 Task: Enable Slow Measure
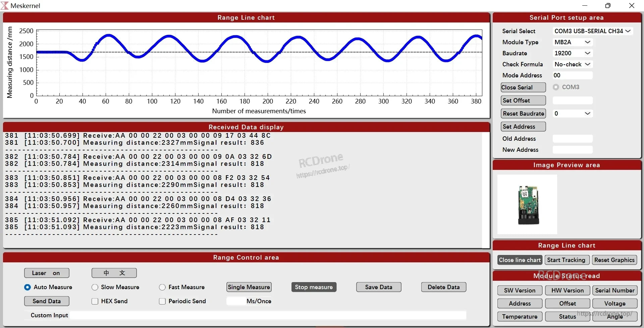[x=95, y=287]
